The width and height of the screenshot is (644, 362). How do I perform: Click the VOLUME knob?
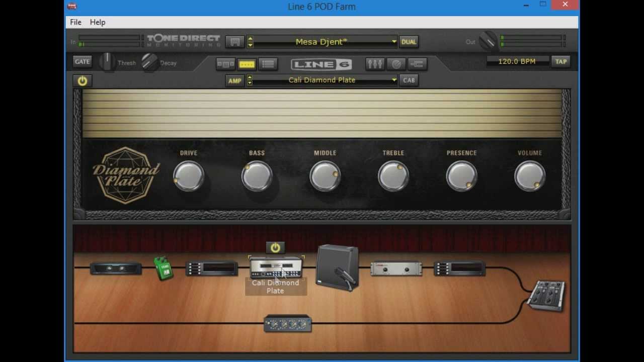point(530,176)
